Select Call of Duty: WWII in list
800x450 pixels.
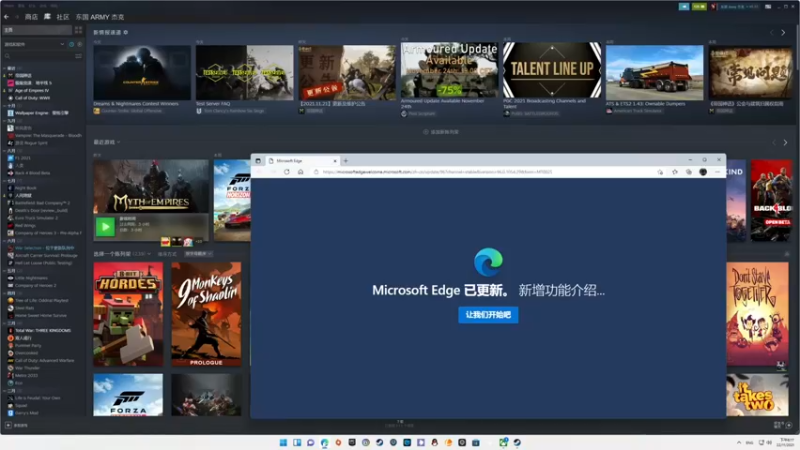point(32,98)
